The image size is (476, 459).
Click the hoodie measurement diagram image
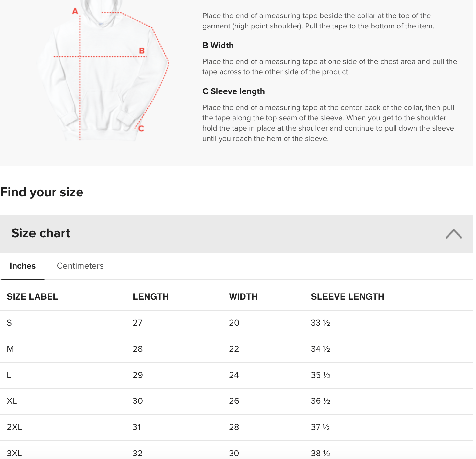tap(104, 70)
